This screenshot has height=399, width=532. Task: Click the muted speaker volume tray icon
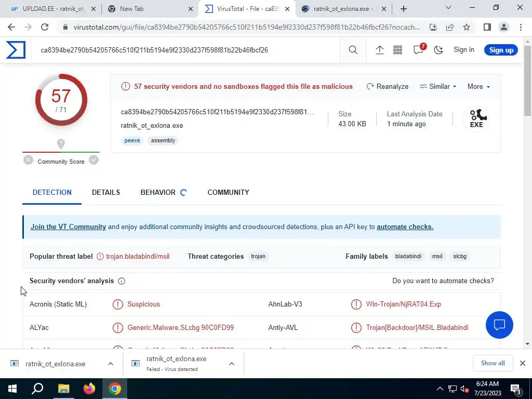464,389
